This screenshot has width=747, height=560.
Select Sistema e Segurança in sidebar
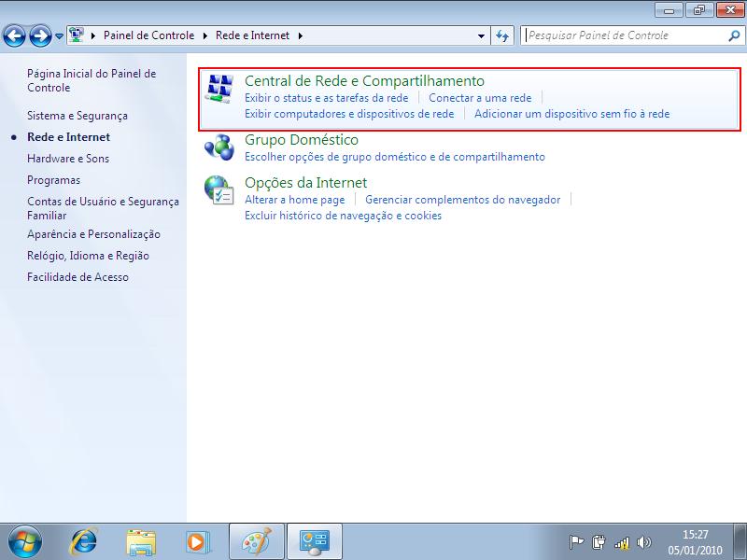(x=78, y=116)
